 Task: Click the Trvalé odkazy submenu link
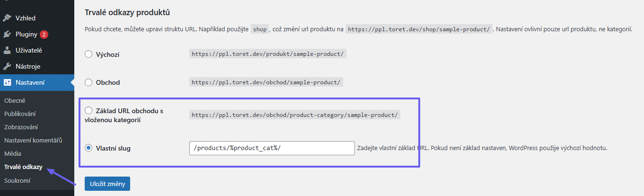pyautogui.click(x=23, y=167)
